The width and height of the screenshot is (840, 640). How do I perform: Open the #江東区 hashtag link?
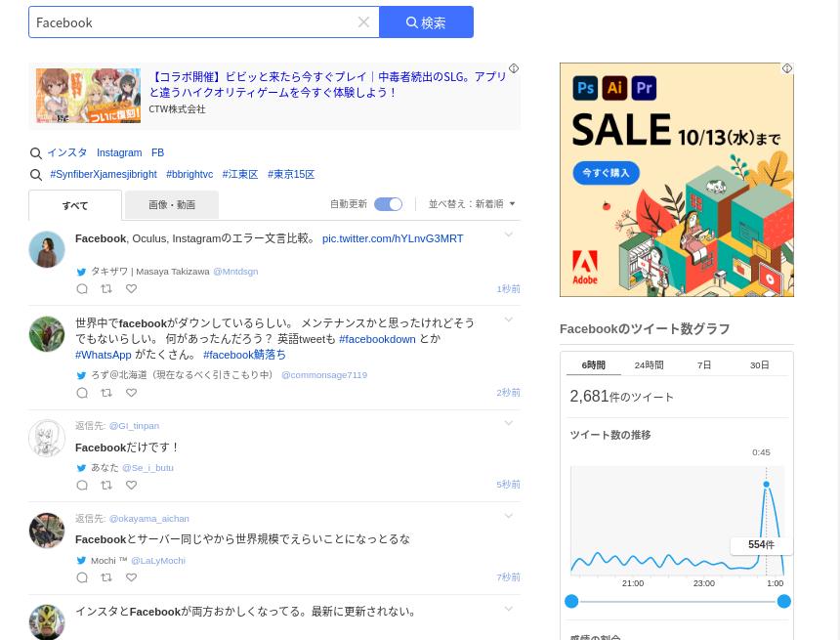click(x=240, y=174)
